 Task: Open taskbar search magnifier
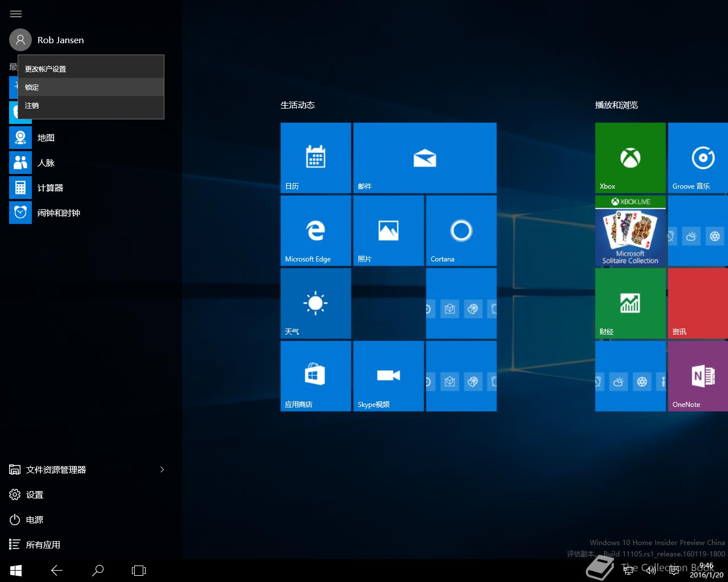point(98,570)
